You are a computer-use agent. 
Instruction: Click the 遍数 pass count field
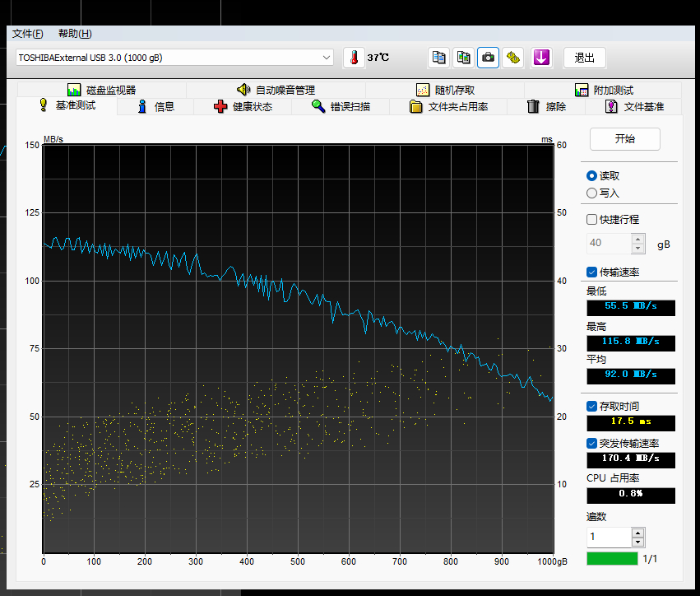610,538
